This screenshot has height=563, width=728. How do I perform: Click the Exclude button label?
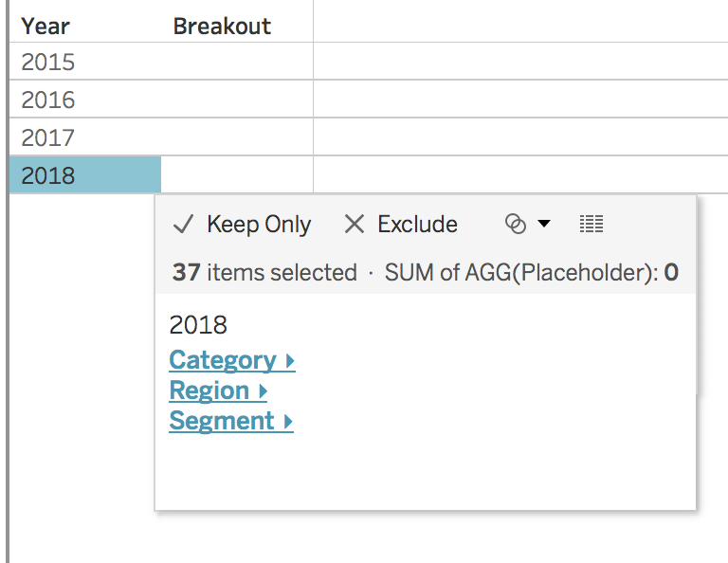[417, 225]
